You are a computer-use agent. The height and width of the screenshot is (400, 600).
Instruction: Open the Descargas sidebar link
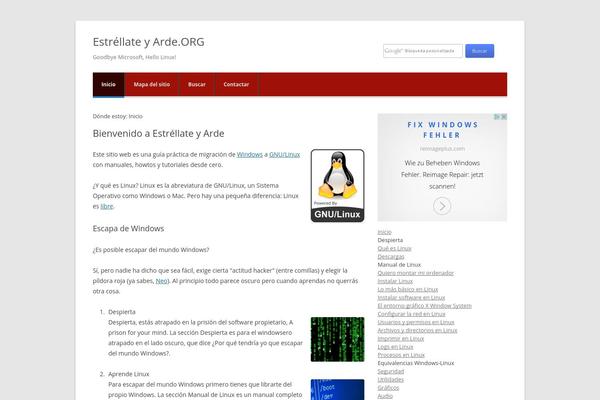click(391, 256)
